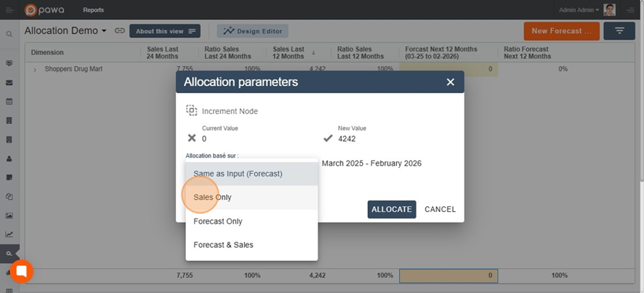Viewport: 644px width, 293px height.
Task: Click Sales Last 24 Months header
Action: 162,52
